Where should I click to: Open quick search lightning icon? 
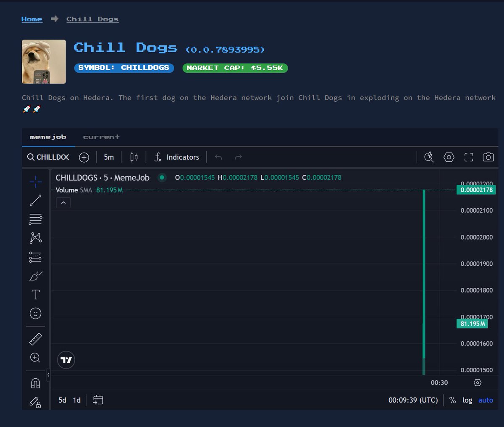[429, 157]
